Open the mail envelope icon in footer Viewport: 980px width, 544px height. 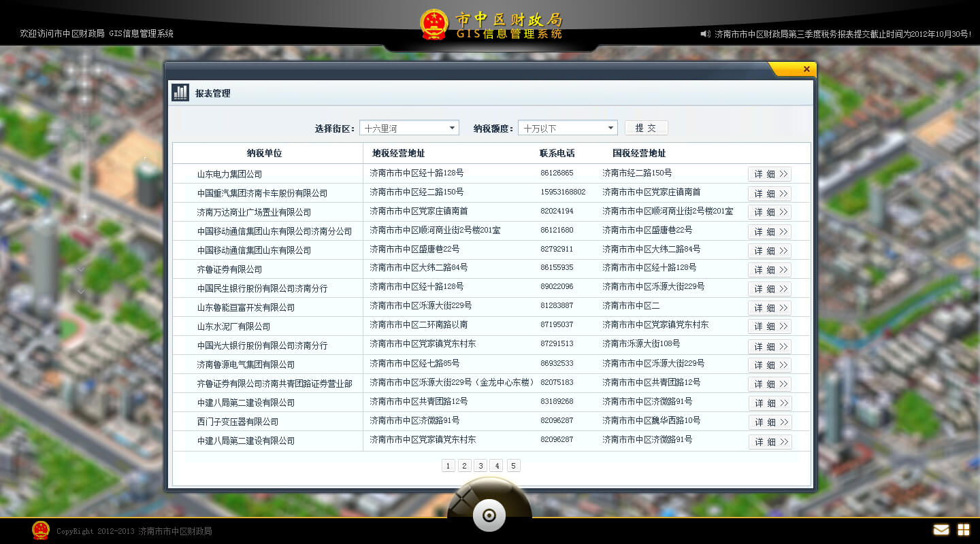[x=941, y=530]
